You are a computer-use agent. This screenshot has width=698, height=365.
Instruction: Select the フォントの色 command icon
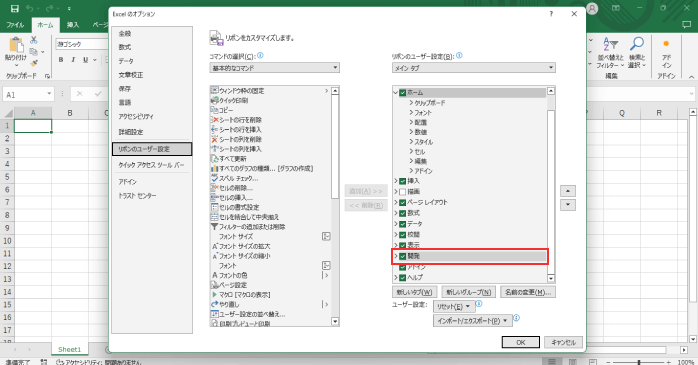pyautogui.click(x=215, y=276)
